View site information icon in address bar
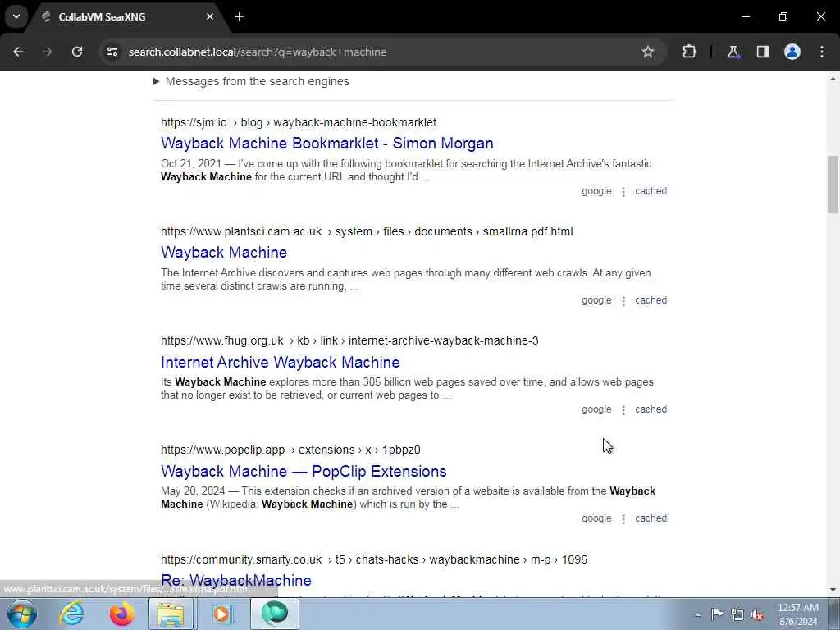 coord(112,52)
